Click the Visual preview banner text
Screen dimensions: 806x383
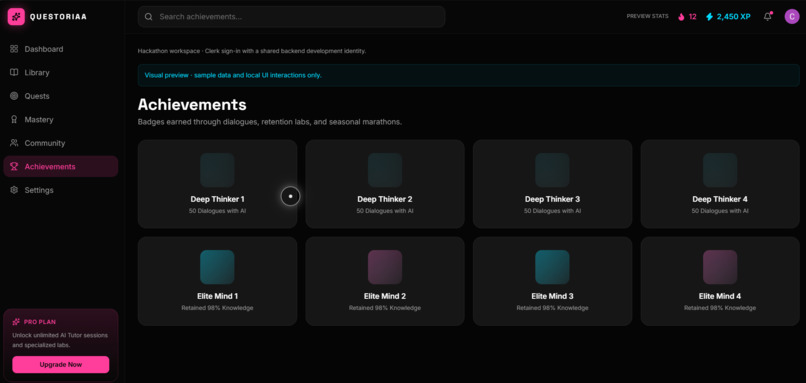(x=233, y=75)
